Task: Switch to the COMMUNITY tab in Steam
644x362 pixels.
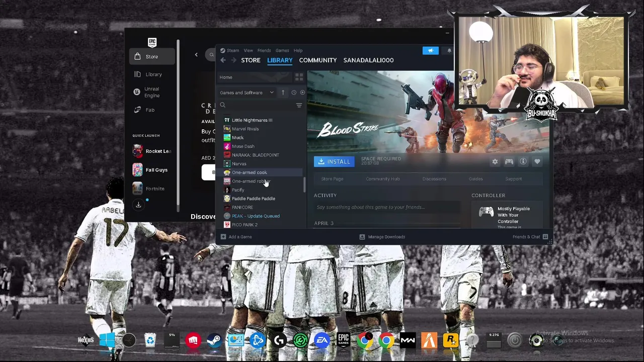Action: pos(318,60)
